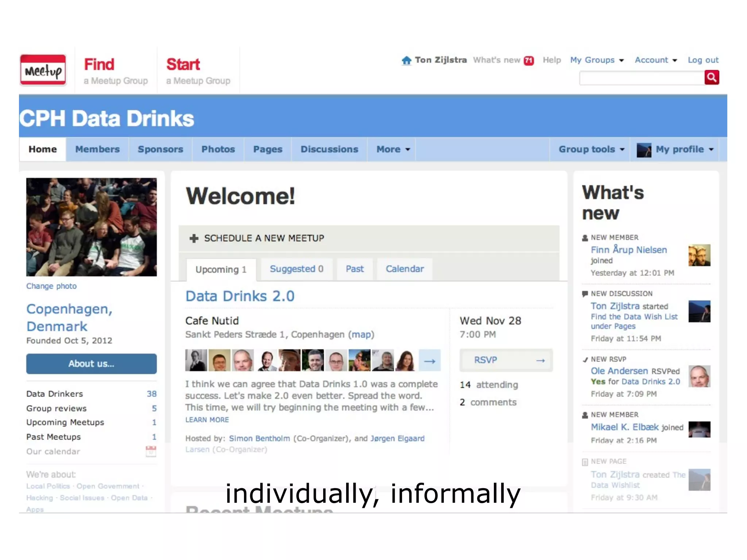
Task: Open Ole Andersen's profile photo
Action: coord(699,376)
